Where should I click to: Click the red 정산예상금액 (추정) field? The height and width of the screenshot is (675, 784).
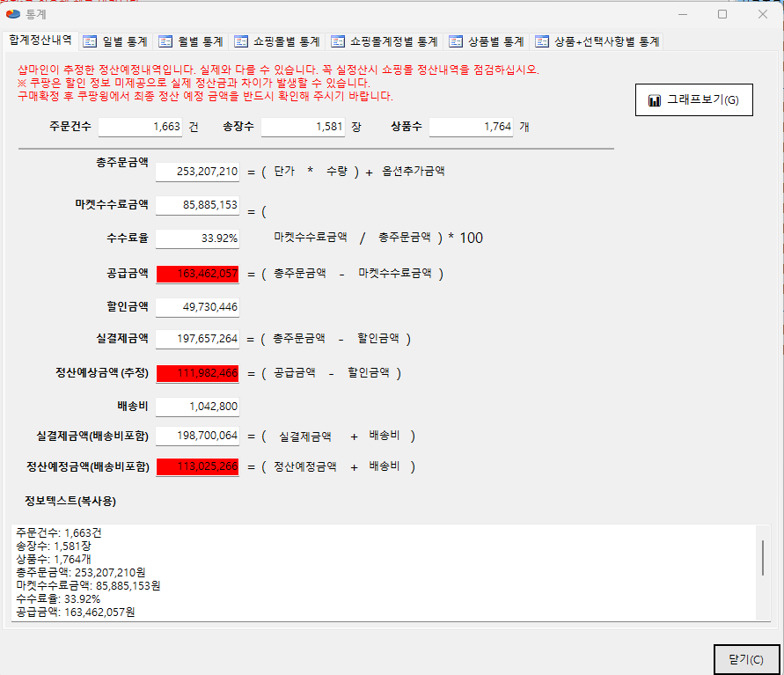(x=197, y=373)
